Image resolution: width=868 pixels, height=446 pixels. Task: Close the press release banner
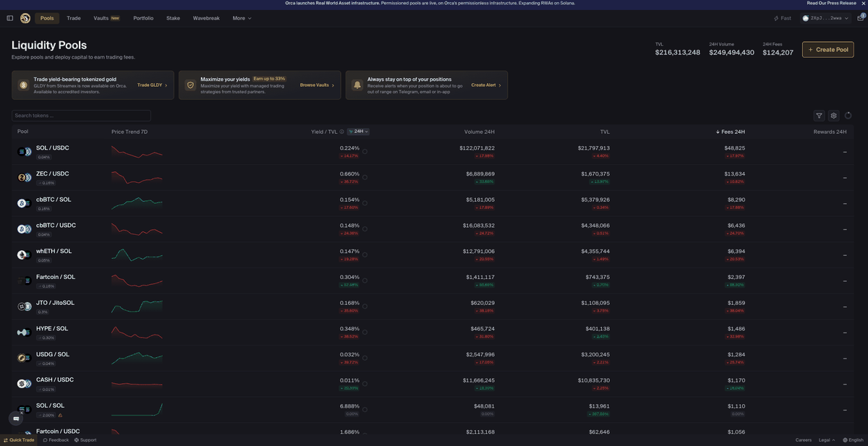point(862,3)
